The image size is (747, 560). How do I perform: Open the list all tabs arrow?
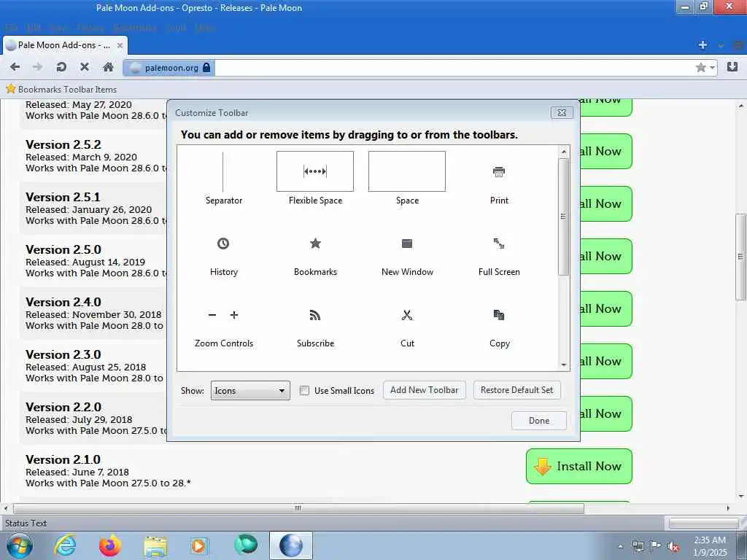point(721,46)
